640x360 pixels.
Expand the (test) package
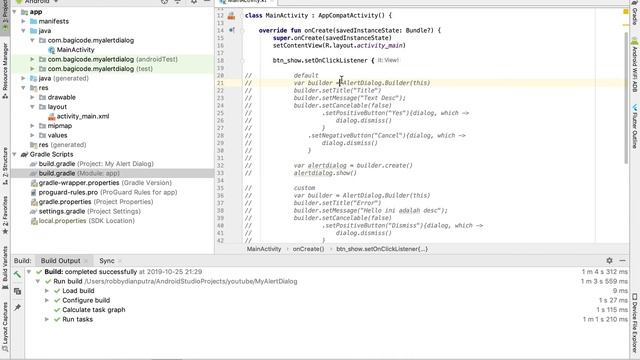(x=33, y=69)
